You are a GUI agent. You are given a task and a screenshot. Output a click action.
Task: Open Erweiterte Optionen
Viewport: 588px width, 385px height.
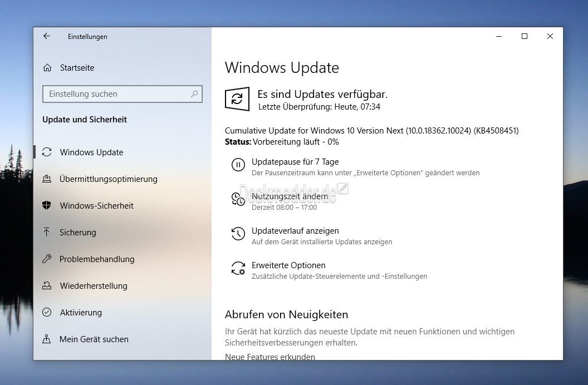(288, 265)
